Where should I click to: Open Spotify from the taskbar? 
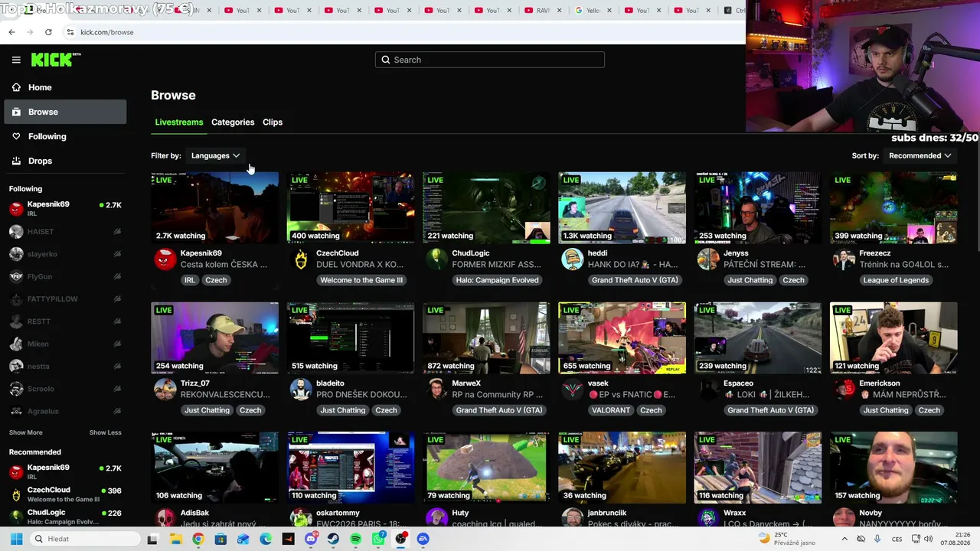click(356, 539)
